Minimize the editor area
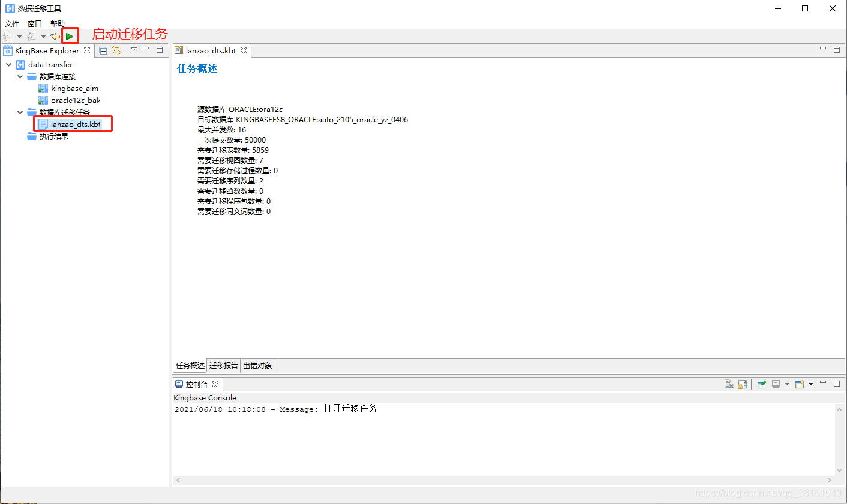 click(x=823, y=49)
